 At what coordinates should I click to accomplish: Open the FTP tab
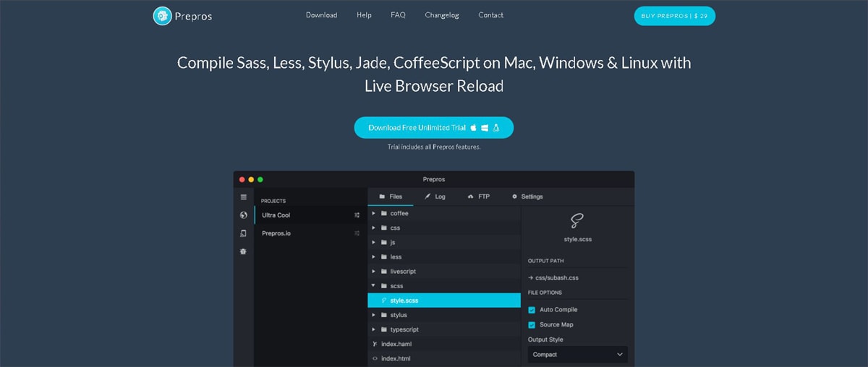(x=479, y=197)
